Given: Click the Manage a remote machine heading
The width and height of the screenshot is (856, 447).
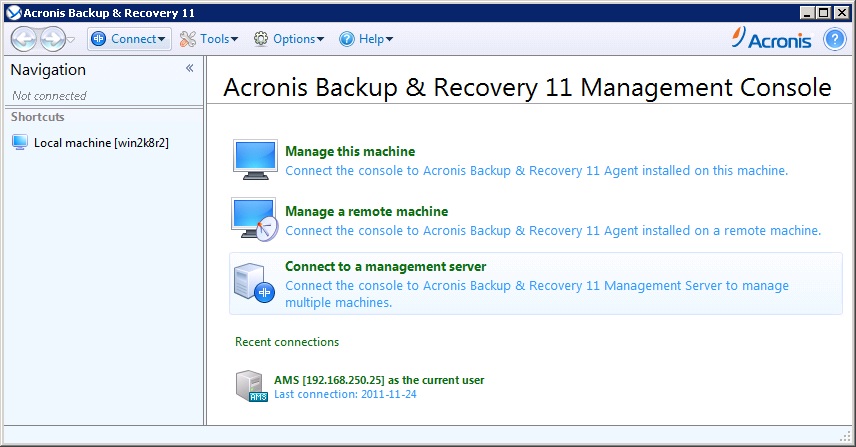Looking at the screenshot, I should click(366, 211).
